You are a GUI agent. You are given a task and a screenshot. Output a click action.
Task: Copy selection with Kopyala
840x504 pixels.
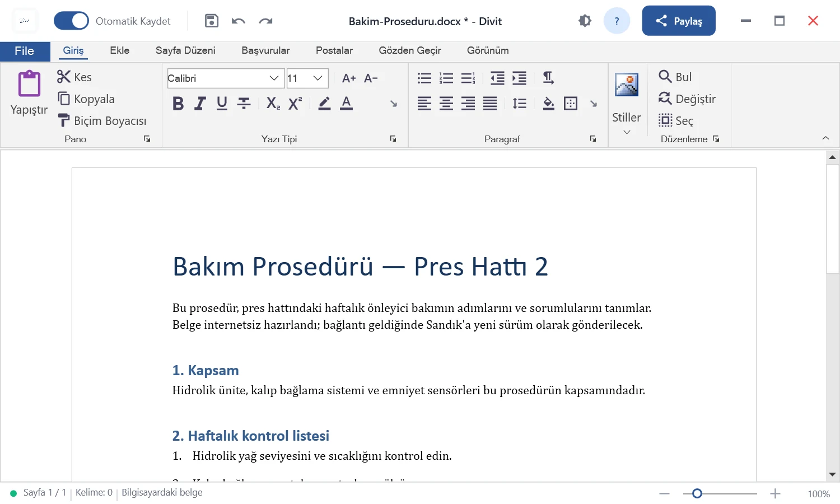(86, 99)
